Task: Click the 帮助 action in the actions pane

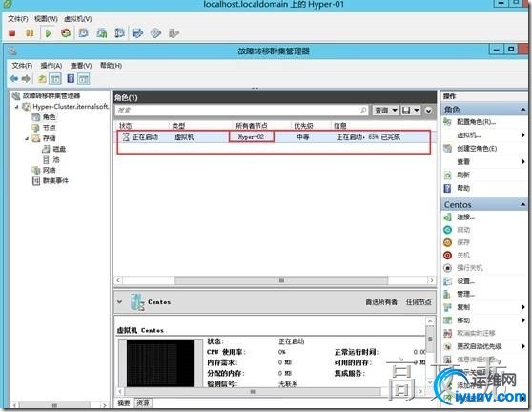Action: pyautogui.click(x=462, y=188)
